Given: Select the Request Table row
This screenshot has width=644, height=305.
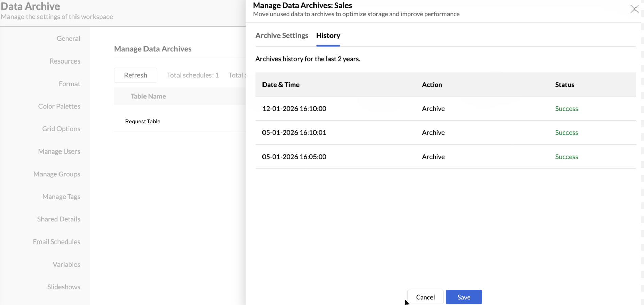Looking at the screenshot, I should (143, 121).
